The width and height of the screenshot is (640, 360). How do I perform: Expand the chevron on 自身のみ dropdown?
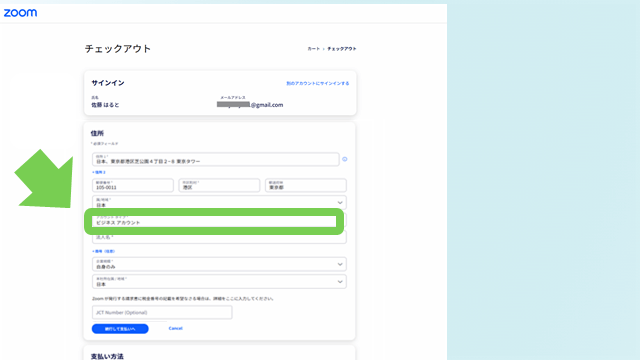[340, 264]
